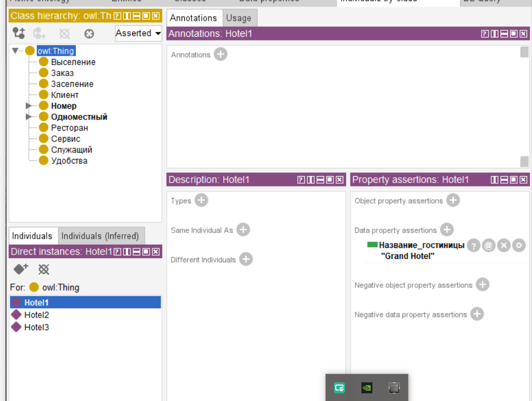532x401 pixels.
Task: Select the Заказ class
Action: (x=63, y=73)
